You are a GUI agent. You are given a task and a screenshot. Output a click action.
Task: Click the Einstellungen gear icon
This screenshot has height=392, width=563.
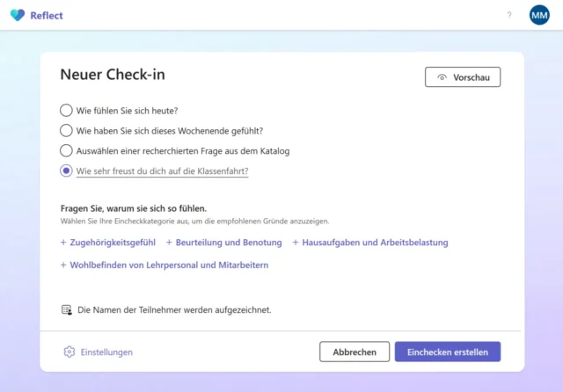click(x=69, y=352)
